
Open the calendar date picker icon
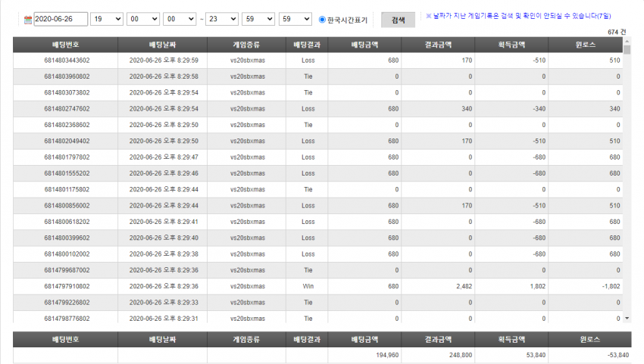coord(28,20)
